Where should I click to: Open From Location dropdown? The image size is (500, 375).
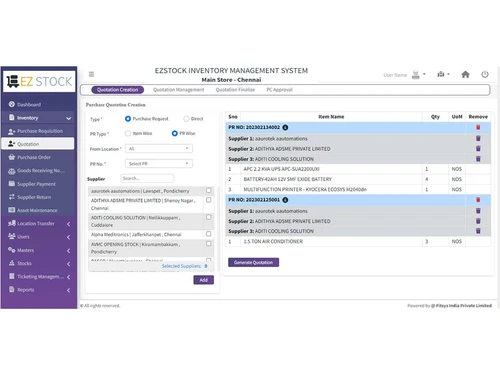tap(159, 149)
